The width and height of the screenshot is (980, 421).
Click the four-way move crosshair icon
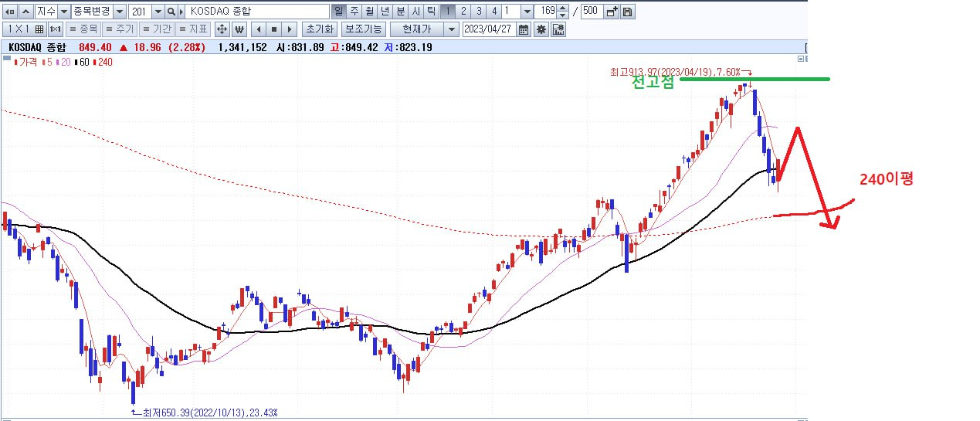pos(222,29)
